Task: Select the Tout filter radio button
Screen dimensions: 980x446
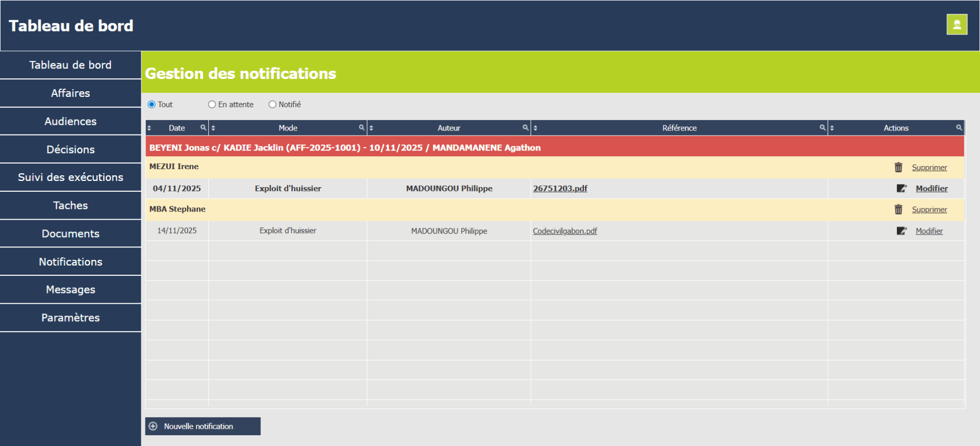Action: (x=152, y=105)
